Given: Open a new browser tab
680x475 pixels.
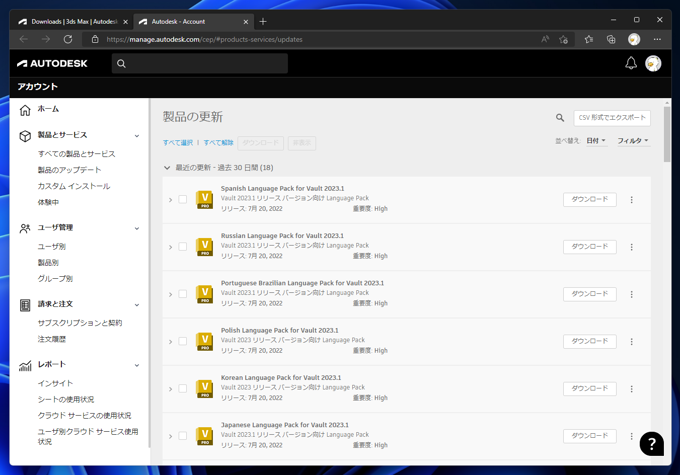Looking at the screenshot, I should (263, 22).
